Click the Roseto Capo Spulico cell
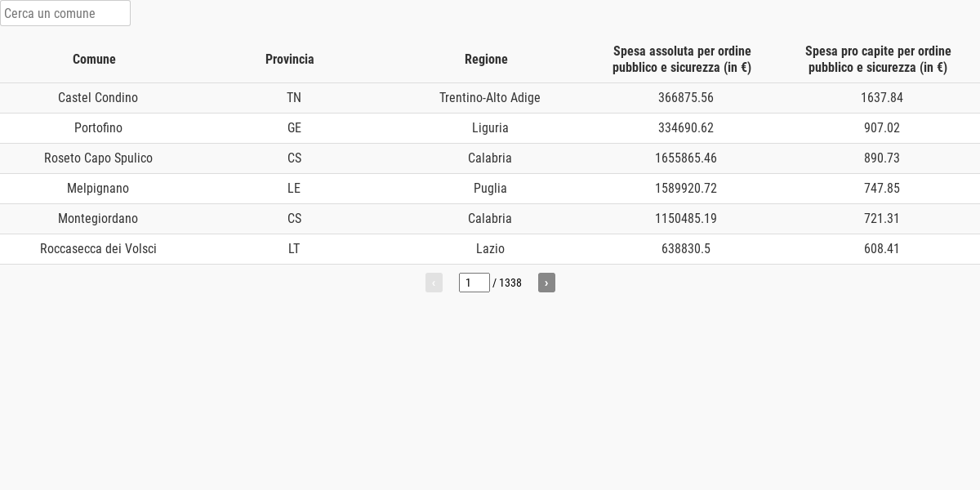 [x=98, y=158]
